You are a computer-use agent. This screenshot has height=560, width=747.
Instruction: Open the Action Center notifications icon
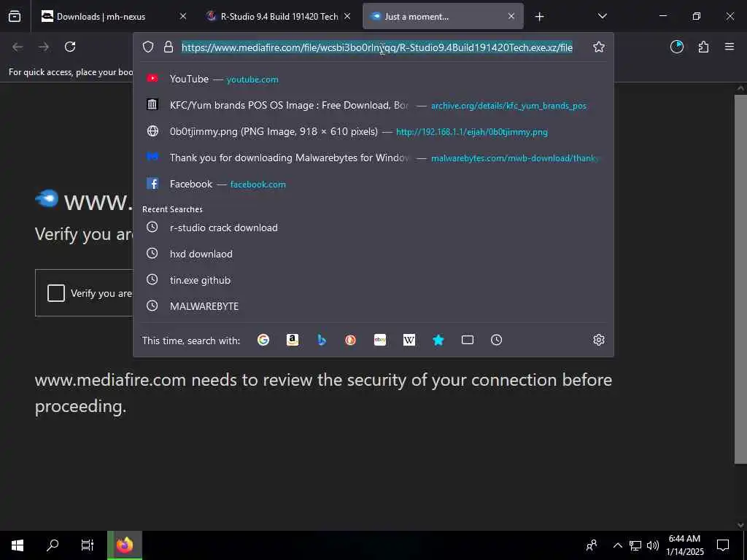(723, 545)
